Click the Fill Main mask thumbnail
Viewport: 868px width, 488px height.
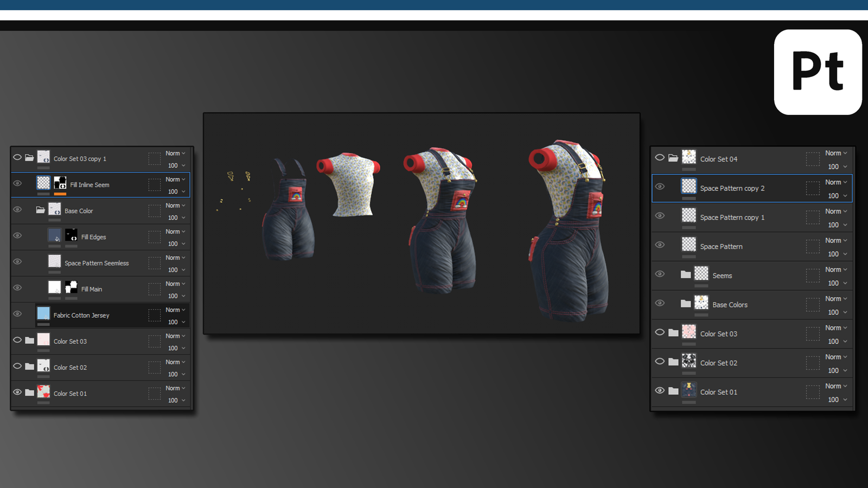point(71,287)
